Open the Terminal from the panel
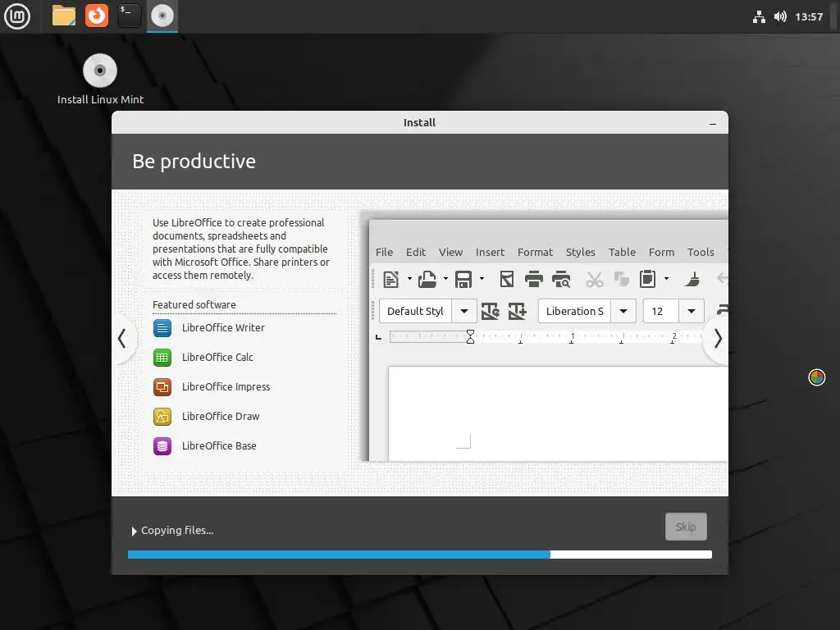The image size is (840, 630). 129,16
